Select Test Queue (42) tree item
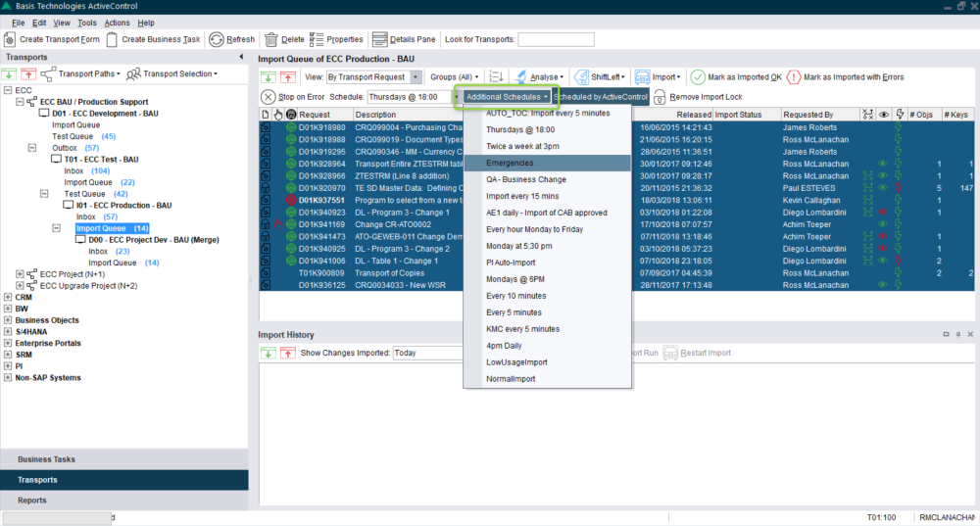This screenshot has height=526, width=980. tap(96, 194)
